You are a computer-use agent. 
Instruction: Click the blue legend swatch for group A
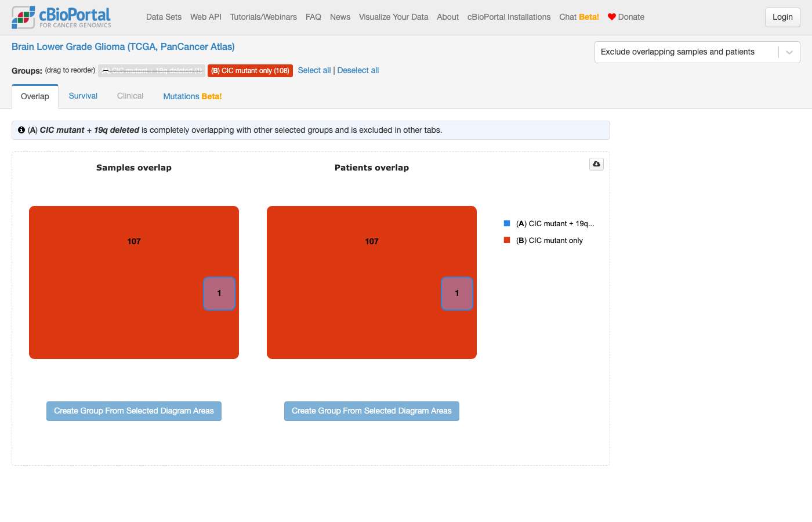507,223
